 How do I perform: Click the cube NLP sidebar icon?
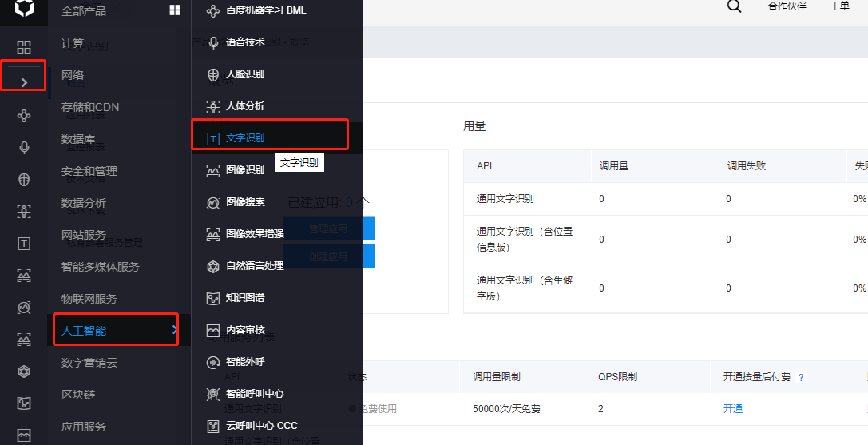[x=24, y=371]
